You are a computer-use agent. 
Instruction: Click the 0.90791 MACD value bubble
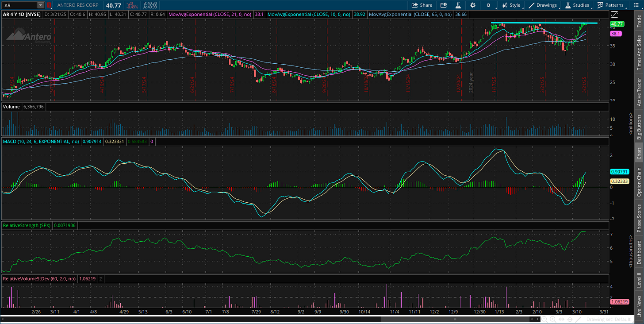point(619,172)
